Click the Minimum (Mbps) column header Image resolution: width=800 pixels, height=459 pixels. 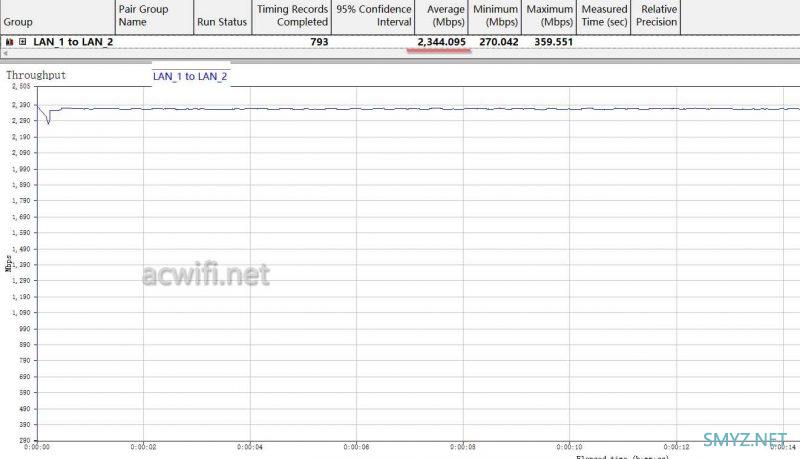click(496, 15)
